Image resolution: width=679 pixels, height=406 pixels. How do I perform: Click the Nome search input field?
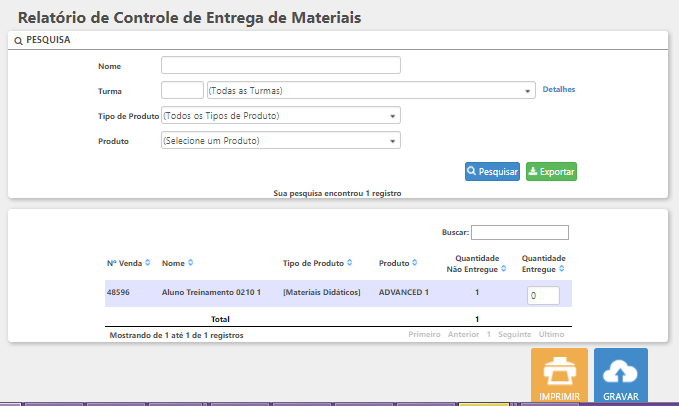(x=281, y=65)
